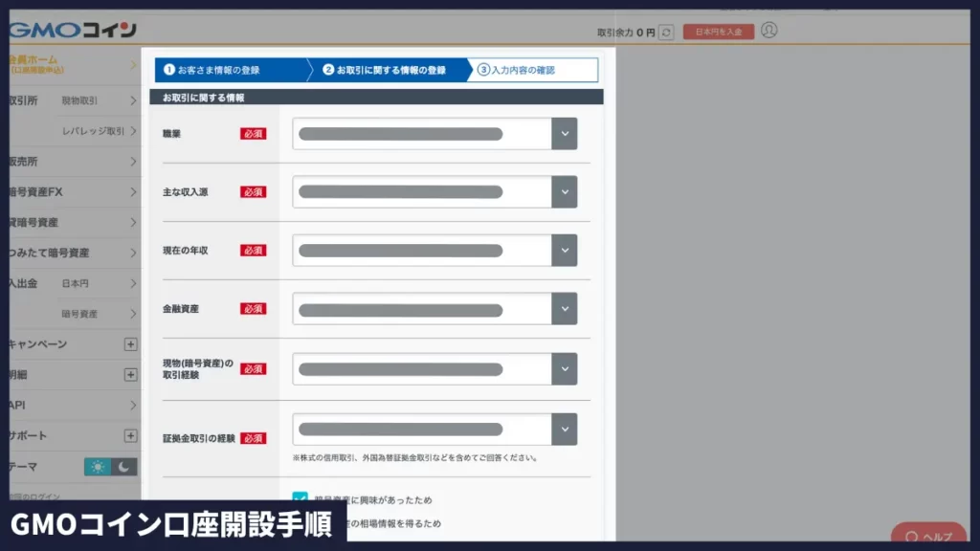This screenshot has width=980, height=551.
Task: Go to step 1 お客さま情報の登録
Action: pos(232,70)
